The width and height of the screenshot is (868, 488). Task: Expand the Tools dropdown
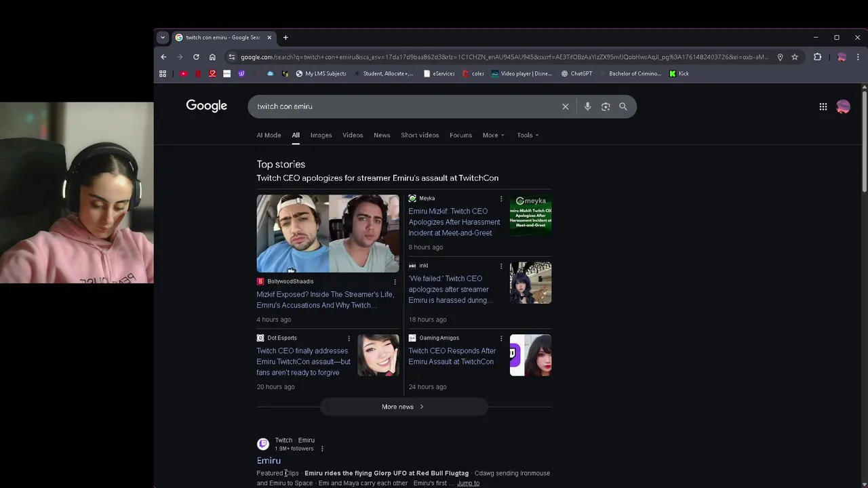pos(528,135)
